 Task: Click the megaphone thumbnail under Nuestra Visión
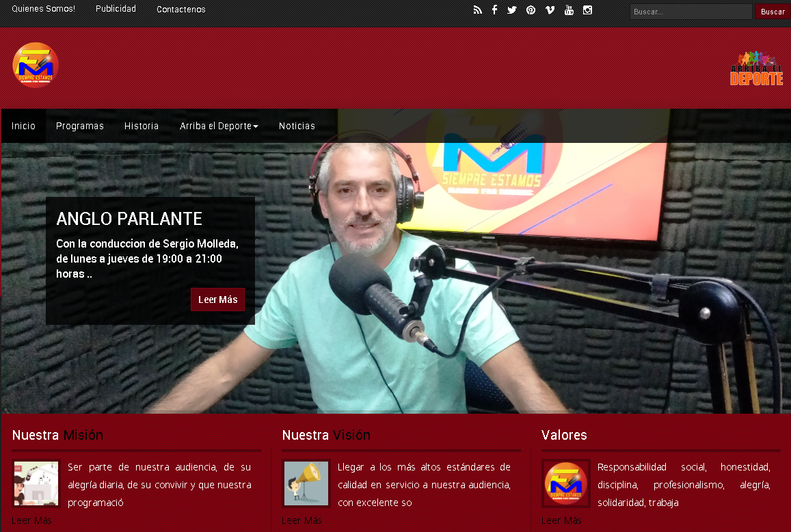point(306,483)
